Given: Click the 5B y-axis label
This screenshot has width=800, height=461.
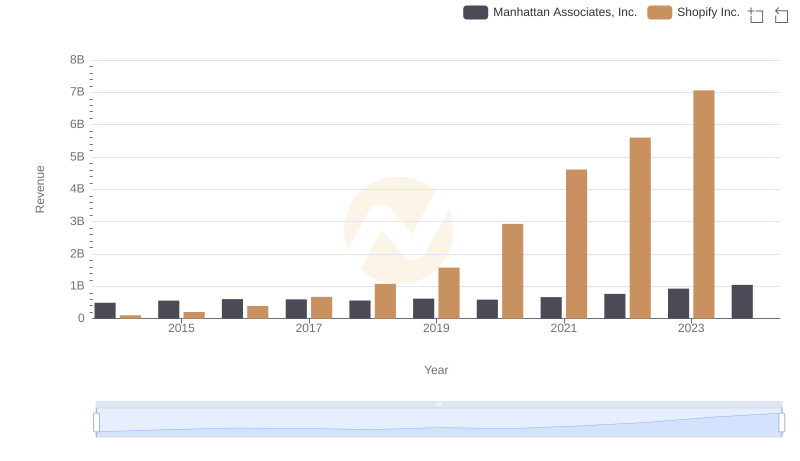Looking at the screenshot, I should [77, 157].
